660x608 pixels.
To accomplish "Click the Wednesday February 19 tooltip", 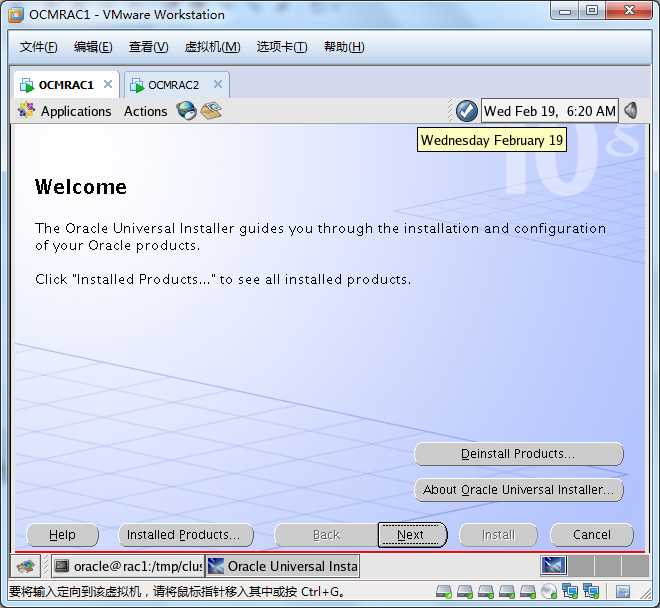I will [492, 140].
